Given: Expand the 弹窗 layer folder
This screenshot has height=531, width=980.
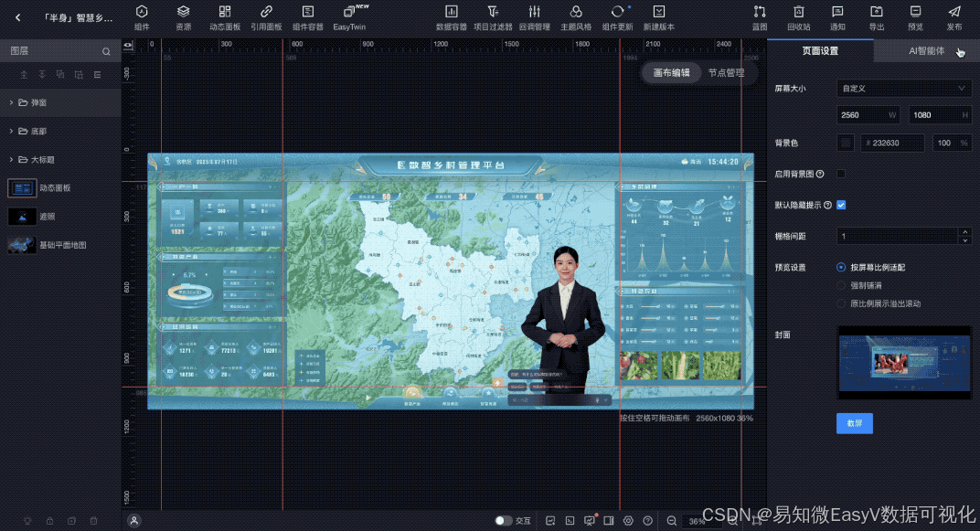Looking at the screenshot, I should [x=11, y=102].
